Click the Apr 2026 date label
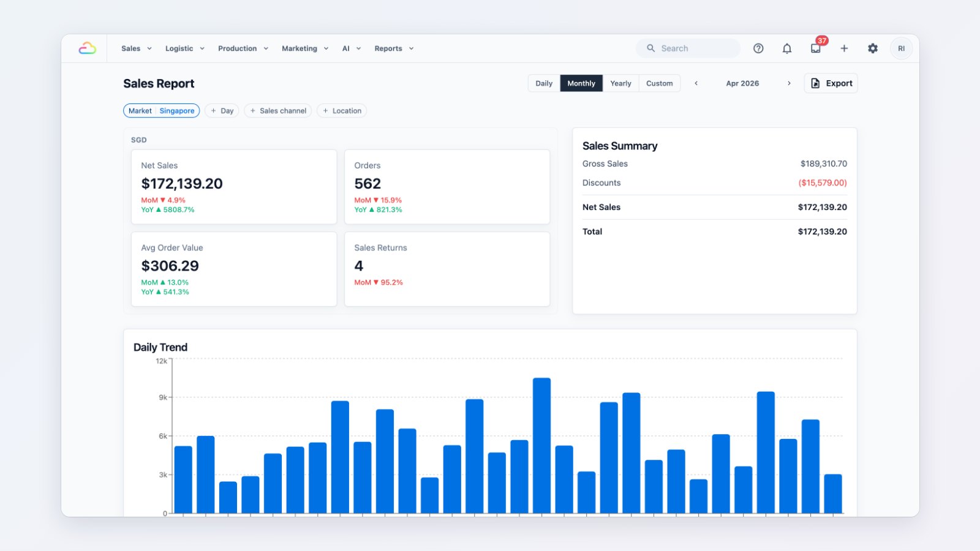 point(742,83)
